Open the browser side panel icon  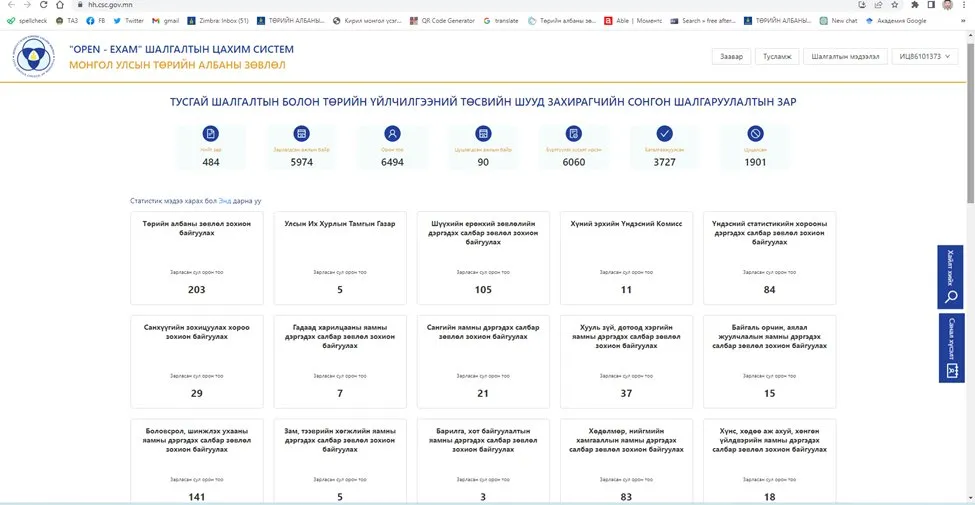(x=931, y=4)
